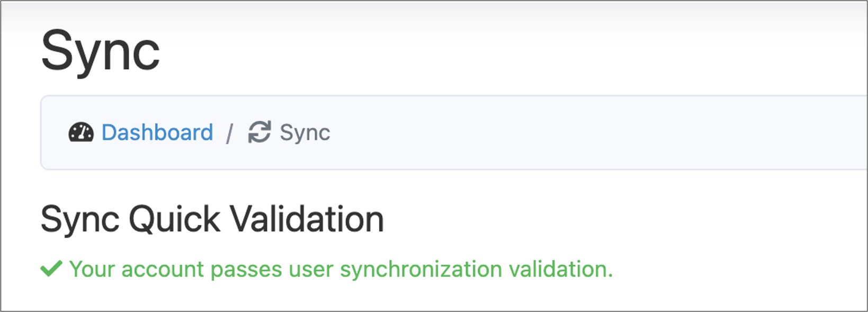Click the large Sync page title
868x312 pixels.
100,51
